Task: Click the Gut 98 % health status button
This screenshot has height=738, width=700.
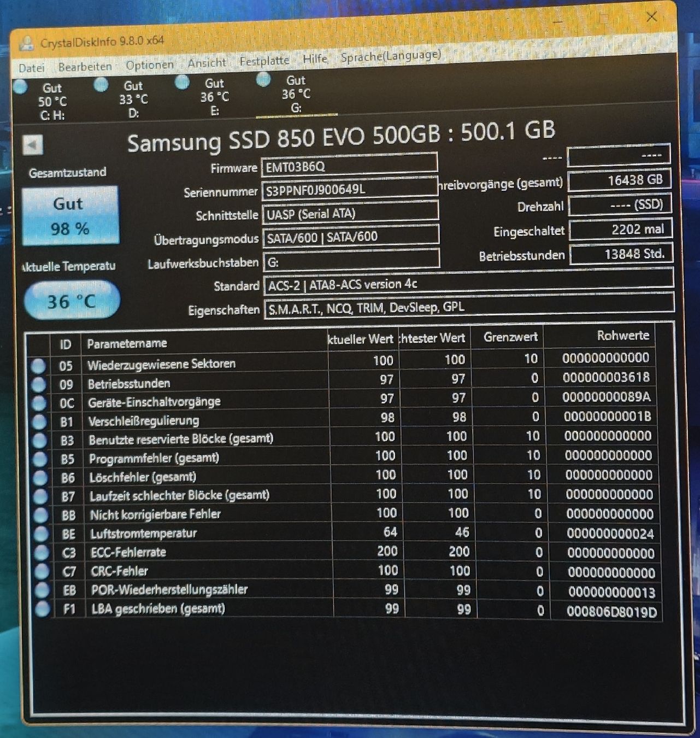Action: click(70, 215)
